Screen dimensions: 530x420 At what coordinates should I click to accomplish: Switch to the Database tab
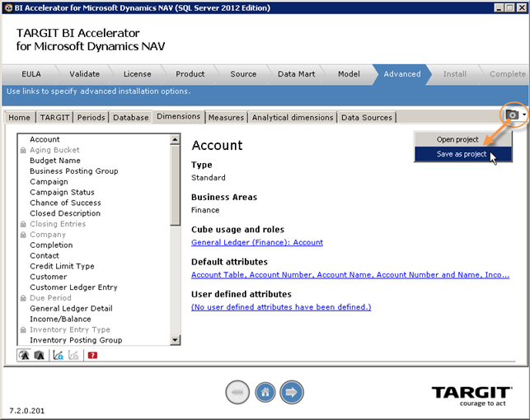(131, 117)
